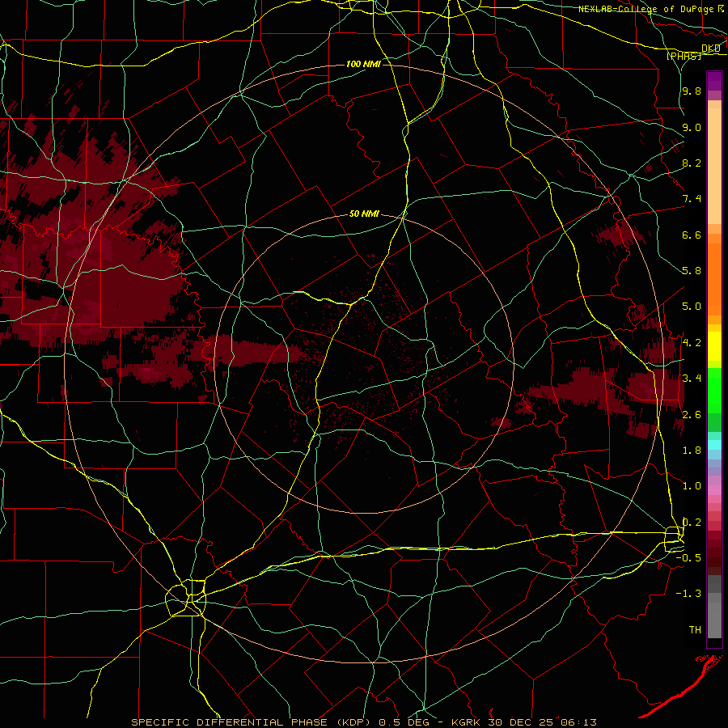Click the 4.2 scale value
The height and width of the screenshot is (728, 728).
tap(692, 343)
